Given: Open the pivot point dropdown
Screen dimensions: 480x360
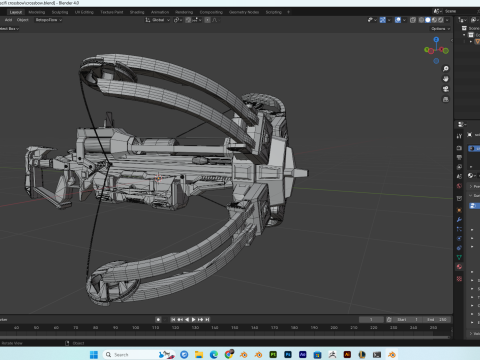Looking at the screenshot, I should pos(177,20).
